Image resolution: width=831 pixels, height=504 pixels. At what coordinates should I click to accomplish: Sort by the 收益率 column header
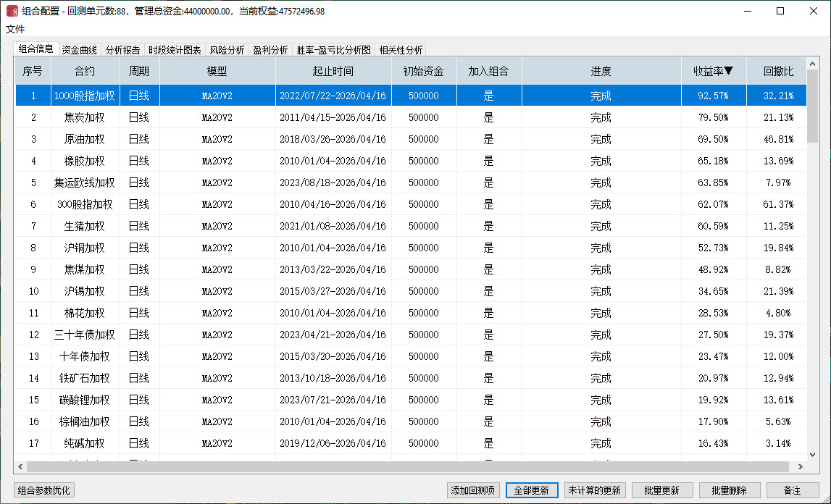[713, 72]
